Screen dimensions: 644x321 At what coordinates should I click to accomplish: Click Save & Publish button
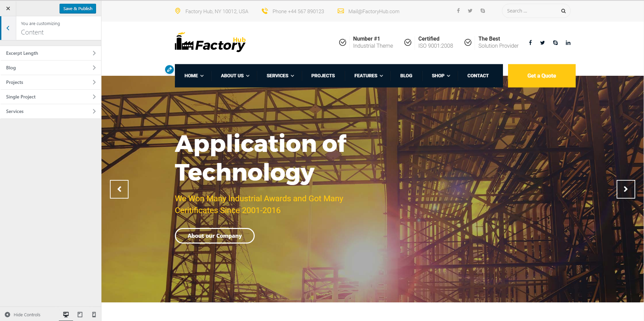[x=78, y=8]
